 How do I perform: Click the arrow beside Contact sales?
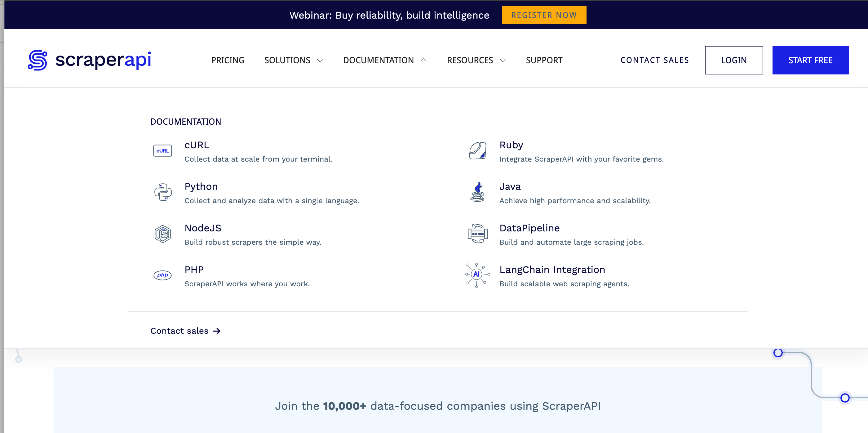tap(217, 331)
